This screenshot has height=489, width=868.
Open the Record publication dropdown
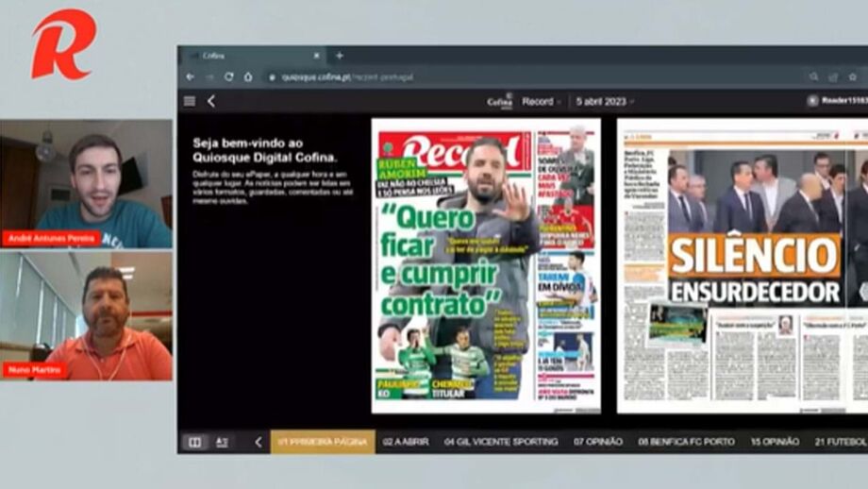[x=542, y=101]
